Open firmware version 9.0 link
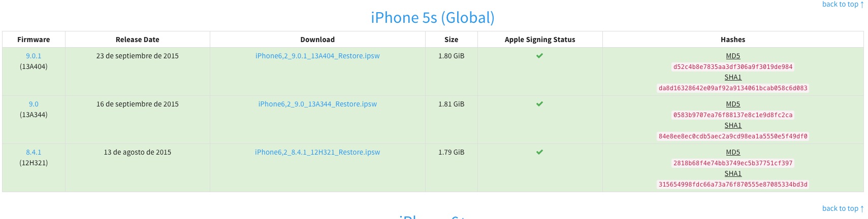 click(34, 104)
